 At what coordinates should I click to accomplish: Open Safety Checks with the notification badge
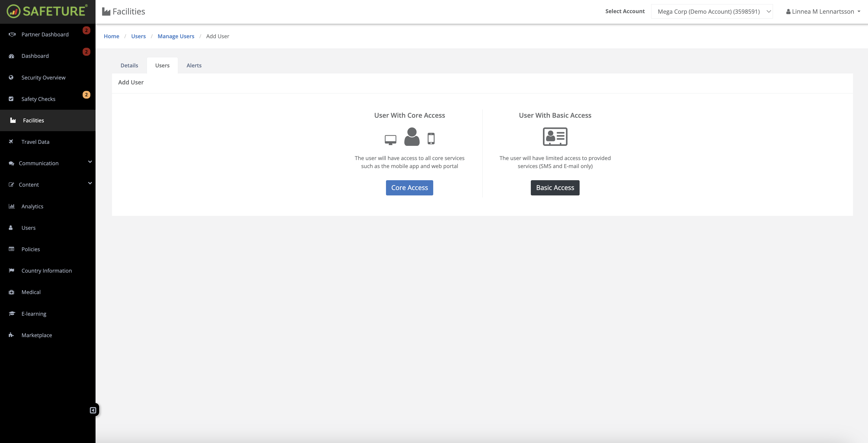(38, 99)
